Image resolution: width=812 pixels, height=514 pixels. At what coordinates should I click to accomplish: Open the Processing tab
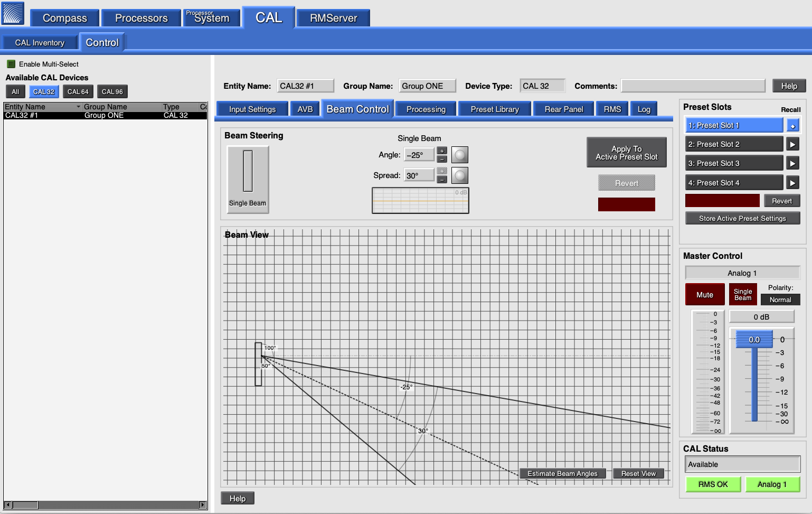coord(426,109)
